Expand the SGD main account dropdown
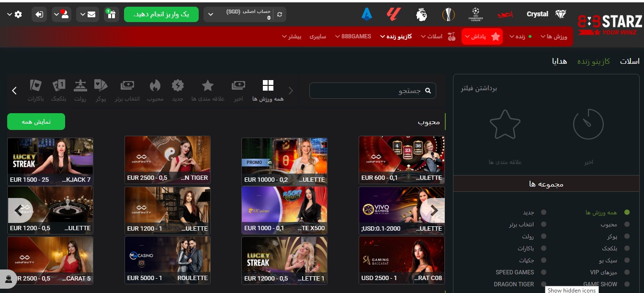Image resolution: width=644 pixels, height=293 pixels. (211, 14)
